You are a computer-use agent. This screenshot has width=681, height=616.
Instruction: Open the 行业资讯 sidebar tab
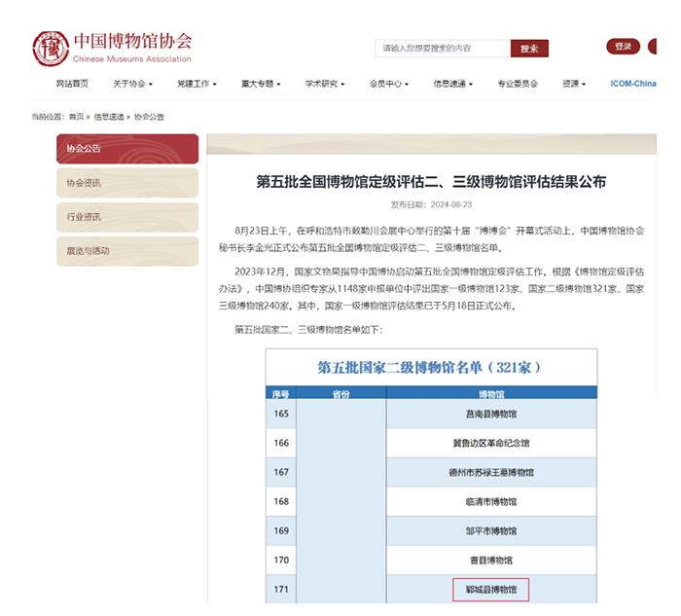[x=127, y=217]
